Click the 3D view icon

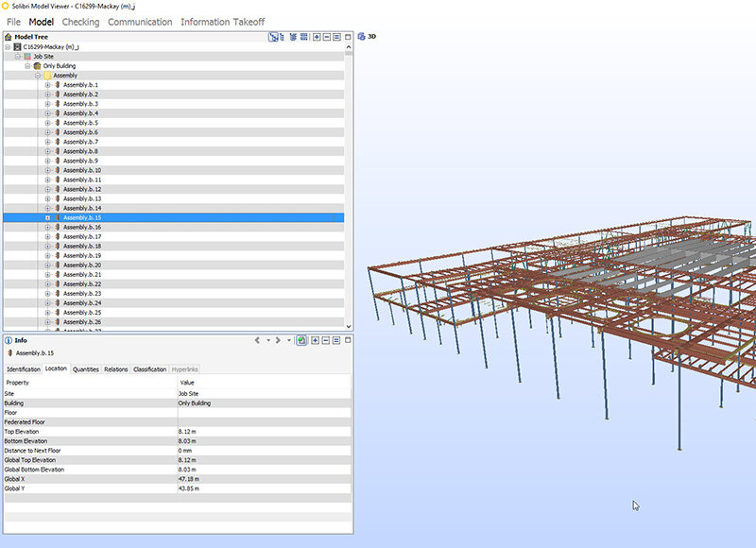pos(361,36)
